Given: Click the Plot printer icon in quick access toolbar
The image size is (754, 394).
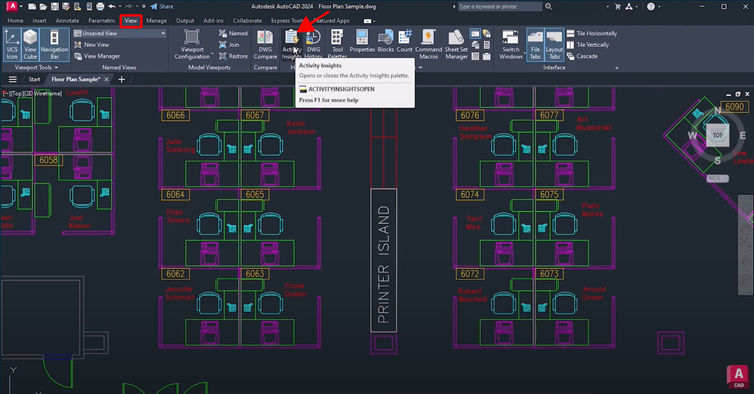Looking at the screenshot, I should (100, 7).
